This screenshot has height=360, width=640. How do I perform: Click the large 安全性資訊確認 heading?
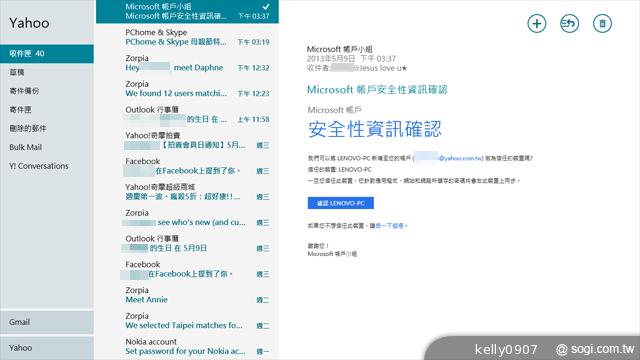pyautogui.click(x=375, y=129)
